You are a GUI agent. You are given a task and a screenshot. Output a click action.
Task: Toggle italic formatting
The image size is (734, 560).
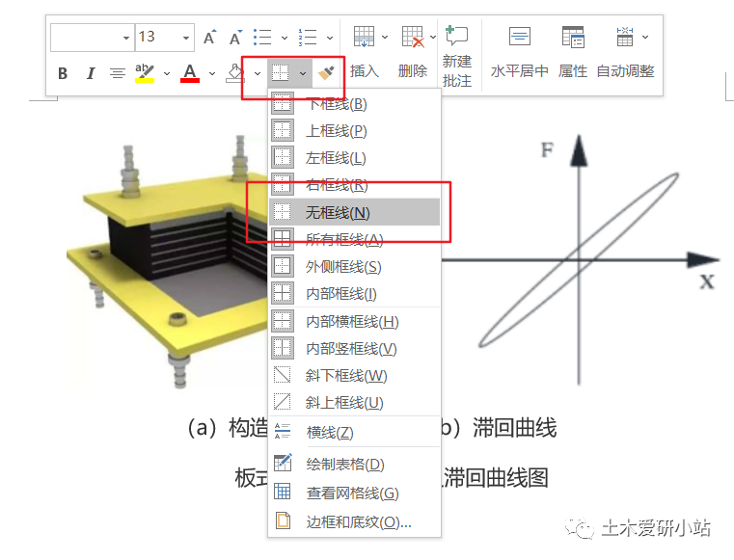(x=91, y=73)
